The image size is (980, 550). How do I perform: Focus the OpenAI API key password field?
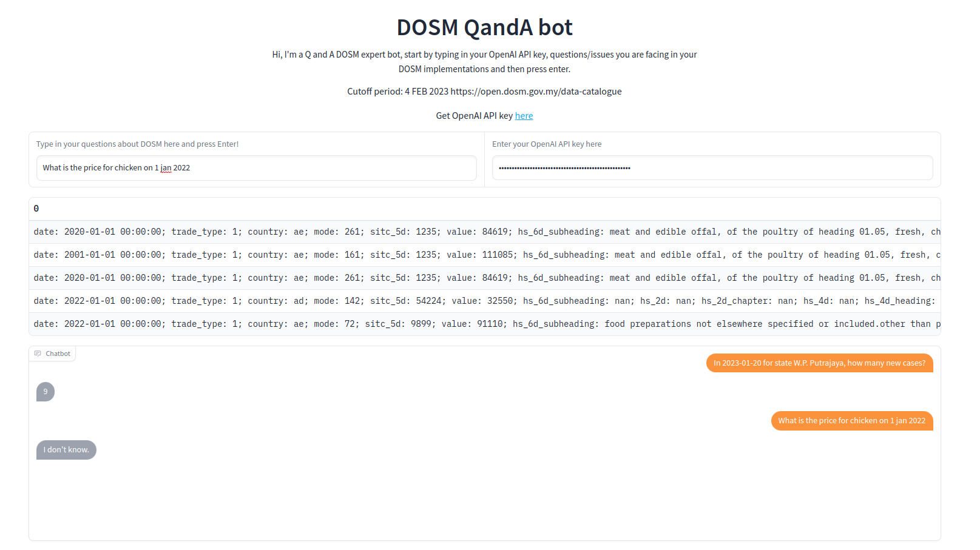coord(712,168)
